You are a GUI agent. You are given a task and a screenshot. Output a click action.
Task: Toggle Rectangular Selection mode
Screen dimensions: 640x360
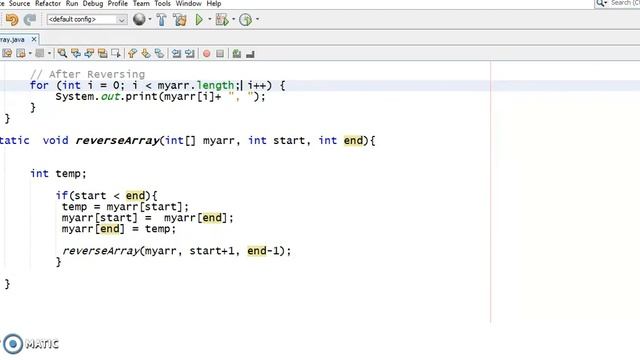click(116, 53)
